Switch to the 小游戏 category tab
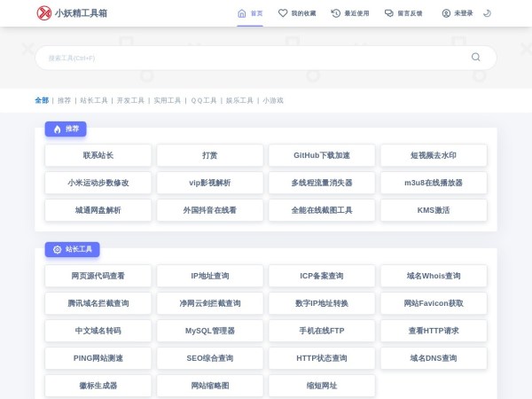The width and height of the screenshot is (532, 399). 273,100
